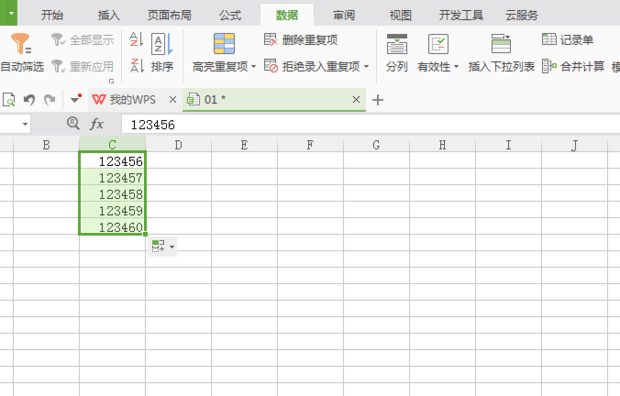This screenshot has height=396, width=620.
Task: Click the 高亮重复项 highlight duplicates icon
Action: pyautogui.click(x=224, y=44)
